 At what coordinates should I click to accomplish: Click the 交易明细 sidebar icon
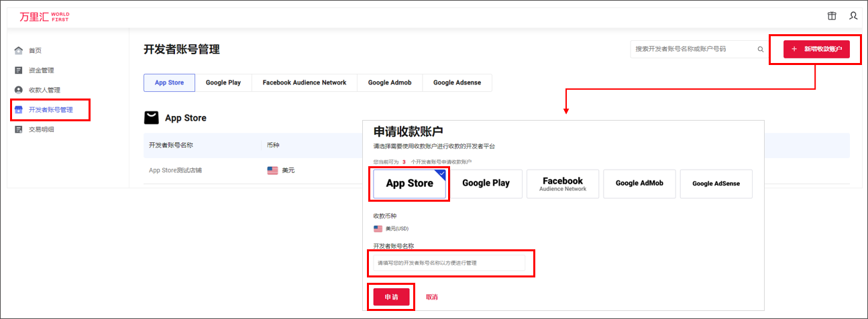19,129
